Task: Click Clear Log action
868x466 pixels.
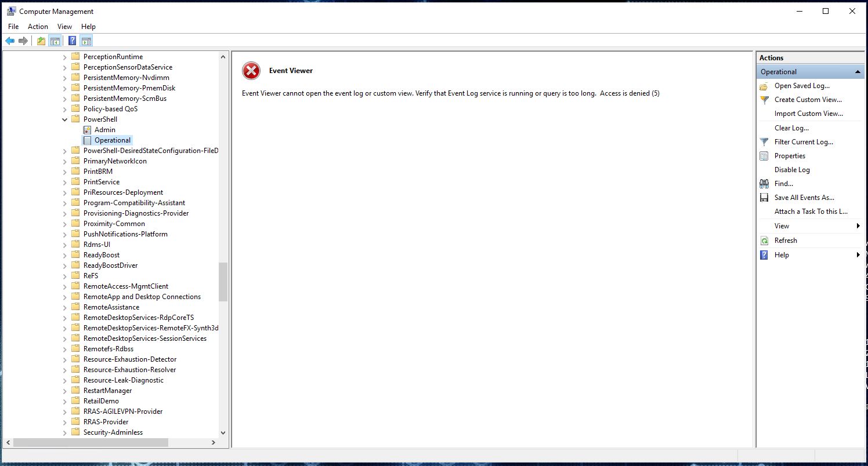Action: pyautogui.click(x=791, y=128)
